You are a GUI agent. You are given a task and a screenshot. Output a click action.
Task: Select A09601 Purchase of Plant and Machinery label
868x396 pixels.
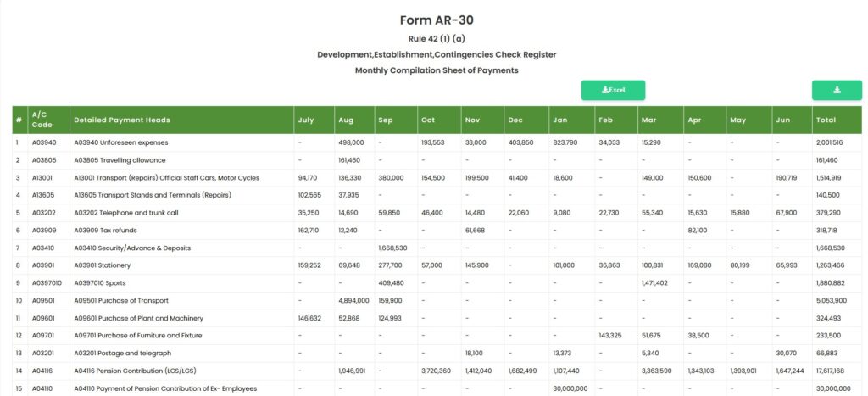(138, 319)
